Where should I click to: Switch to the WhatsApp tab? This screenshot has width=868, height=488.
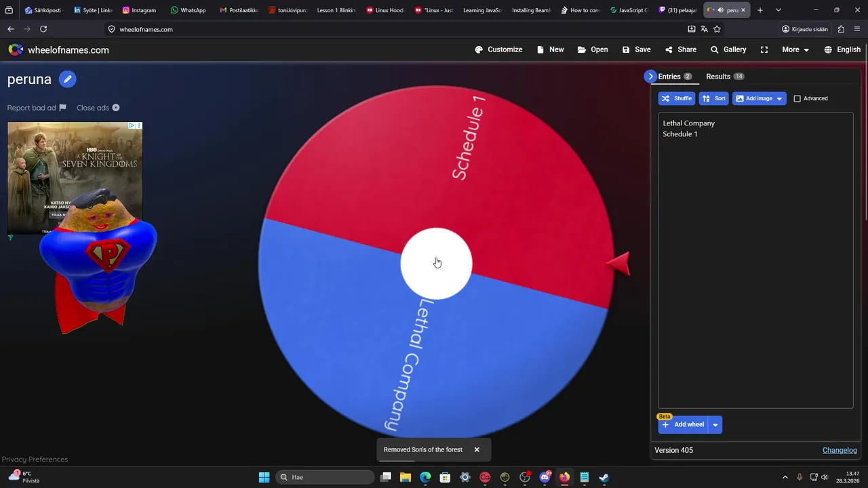[188, 10]
